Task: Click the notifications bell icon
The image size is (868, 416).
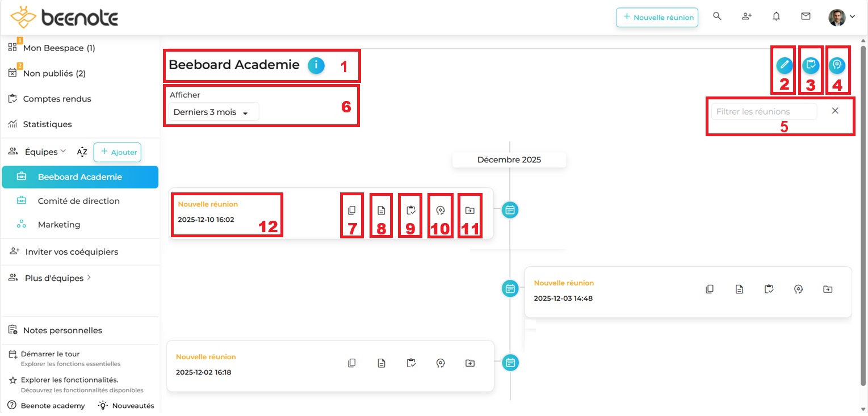Action: click(x=776, y=16)
